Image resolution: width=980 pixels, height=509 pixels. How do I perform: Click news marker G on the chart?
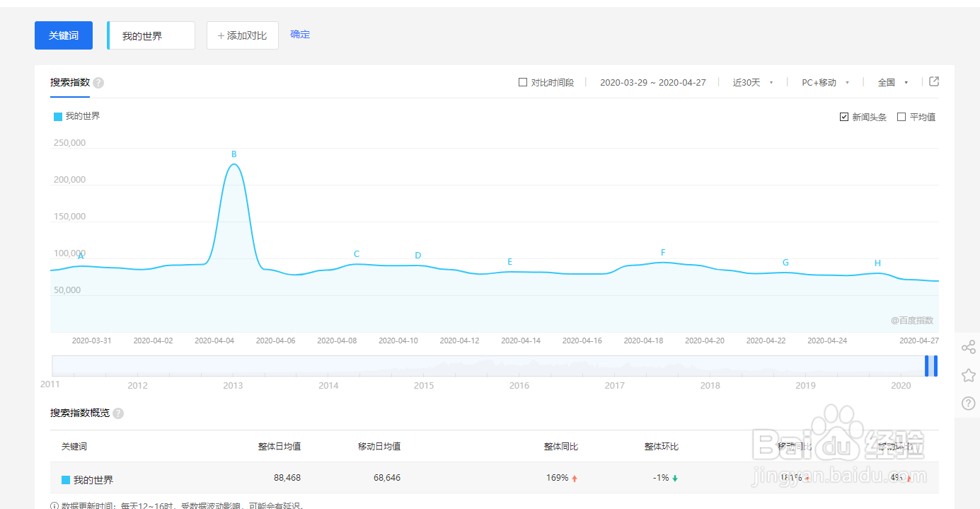coord(785,263)
